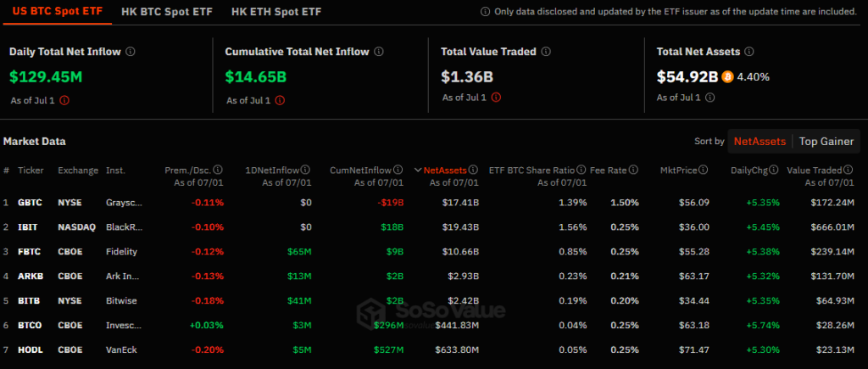868x369 pixels.
Task: Click the $14.65B cumulative inflow value
Action: pyautogui.click(x=256, y=77)
